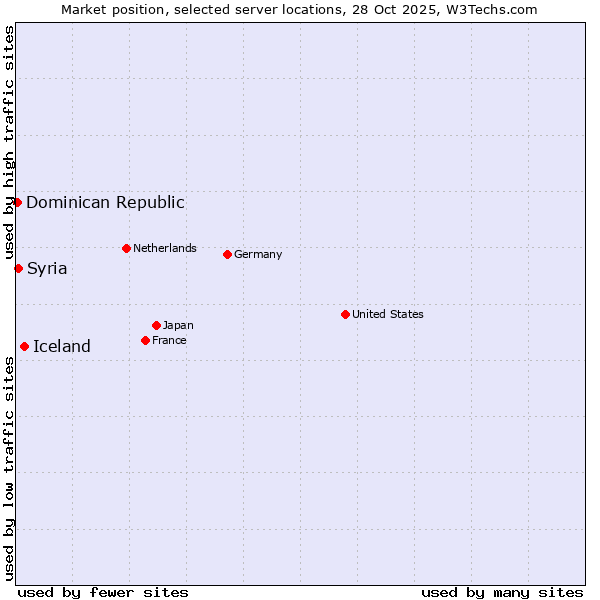Select the Iceland data point marker
Screen dimensions: 600x600
pos(24,346)
